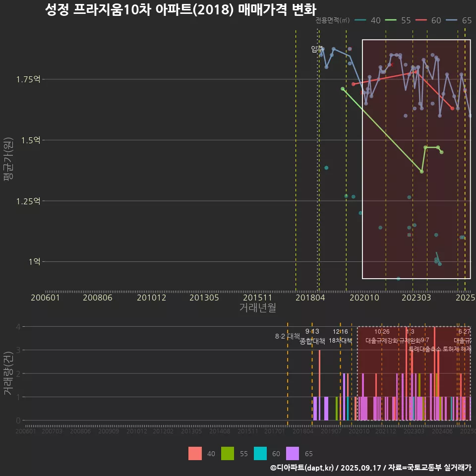
Task: Click the 디아파트(dapt.kr) source credit
Action: click(302, 468)
